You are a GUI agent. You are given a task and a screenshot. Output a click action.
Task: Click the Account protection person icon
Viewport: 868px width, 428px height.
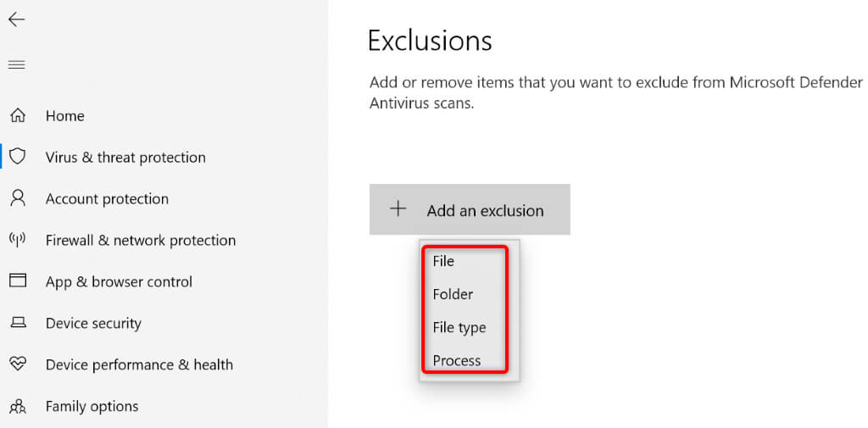click(17, 198)
